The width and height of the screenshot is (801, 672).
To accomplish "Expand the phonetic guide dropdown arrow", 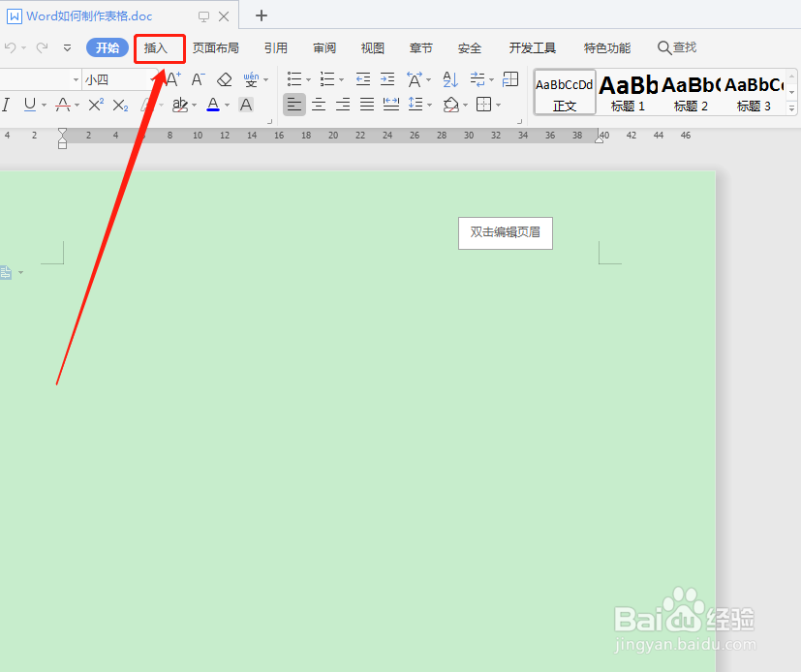I will pyautogui.click(x=265, y=80).
